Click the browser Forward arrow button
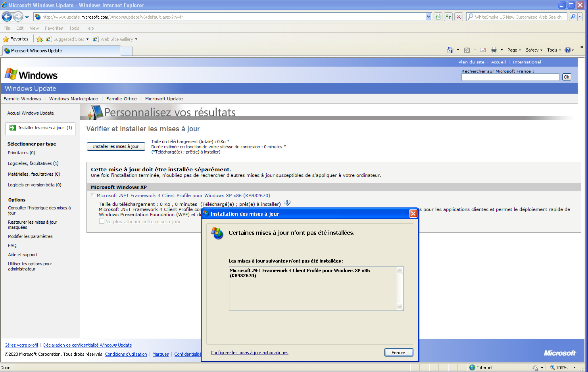 pos(18,17)
